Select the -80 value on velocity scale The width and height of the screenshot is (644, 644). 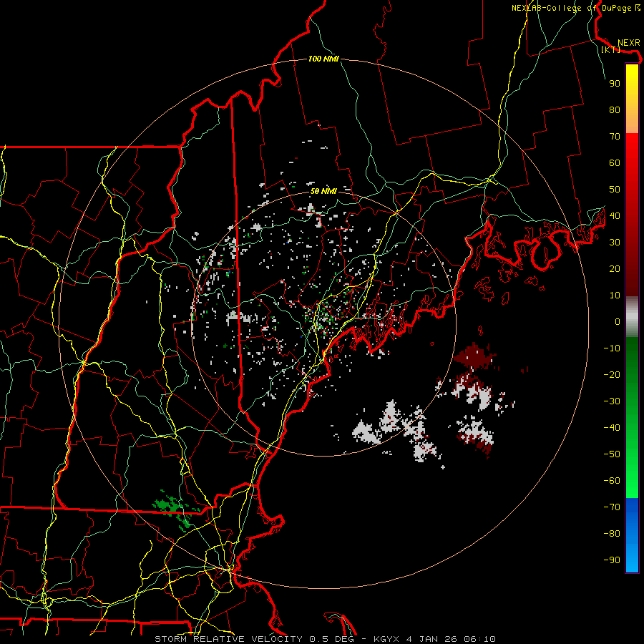coord(612,534)
